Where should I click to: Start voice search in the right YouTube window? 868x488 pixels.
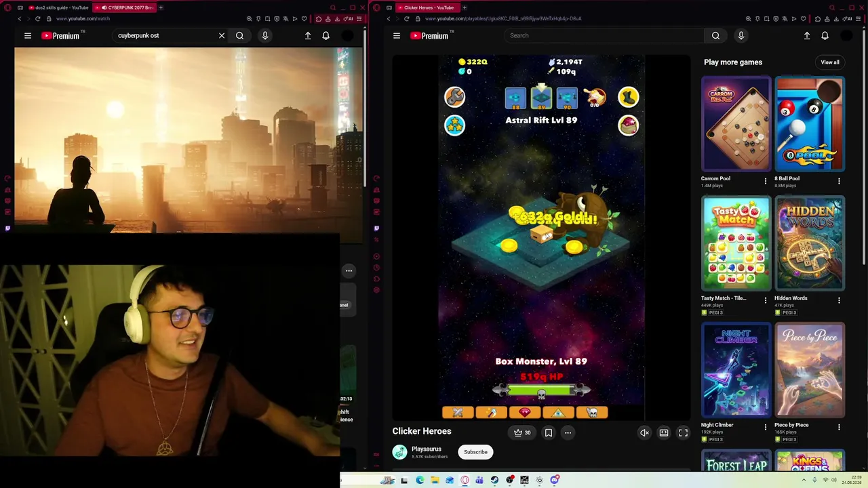(x=741, y=35)
